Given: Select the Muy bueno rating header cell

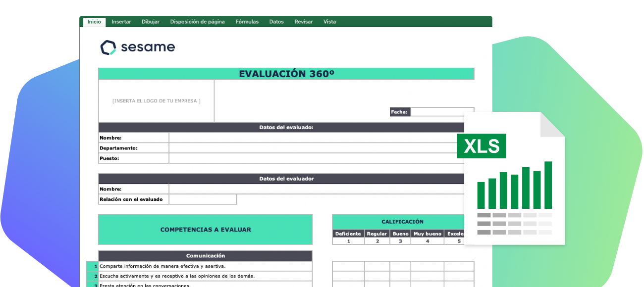Looking at the screenshot, I should pos(427,233).
